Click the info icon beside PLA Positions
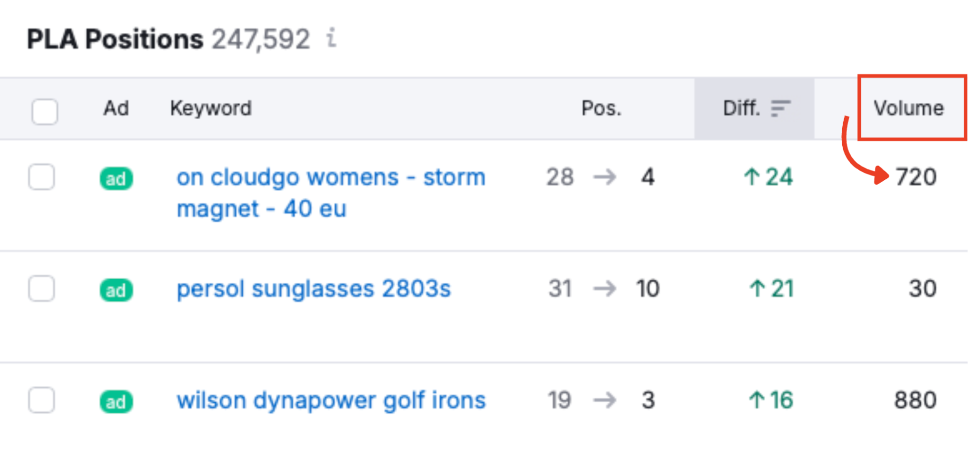This screenshot has width=980, height=465. (x=332, y=38)
